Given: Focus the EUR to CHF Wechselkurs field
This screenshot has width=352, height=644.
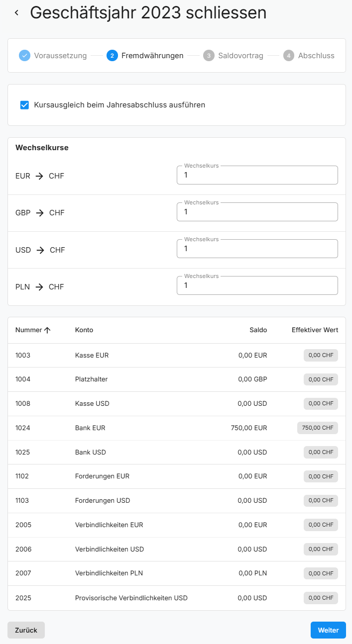Looking at the screenshot, I should 257,176.
